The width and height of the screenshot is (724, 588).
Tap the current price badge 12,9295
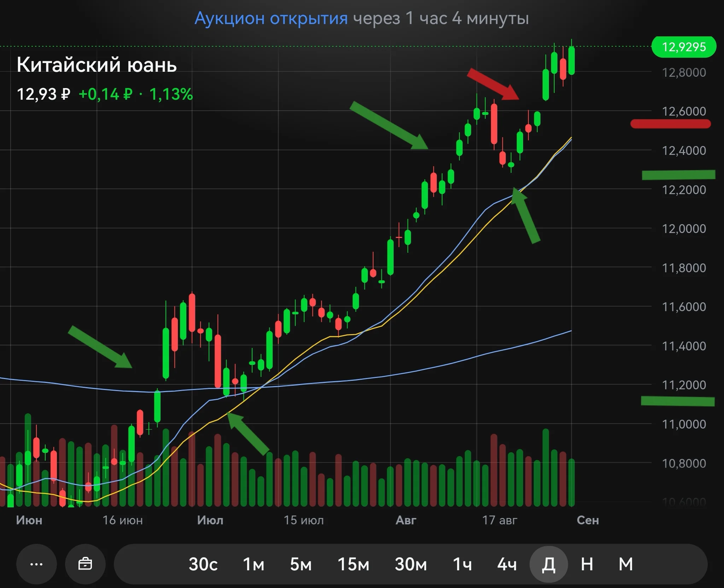684,47
